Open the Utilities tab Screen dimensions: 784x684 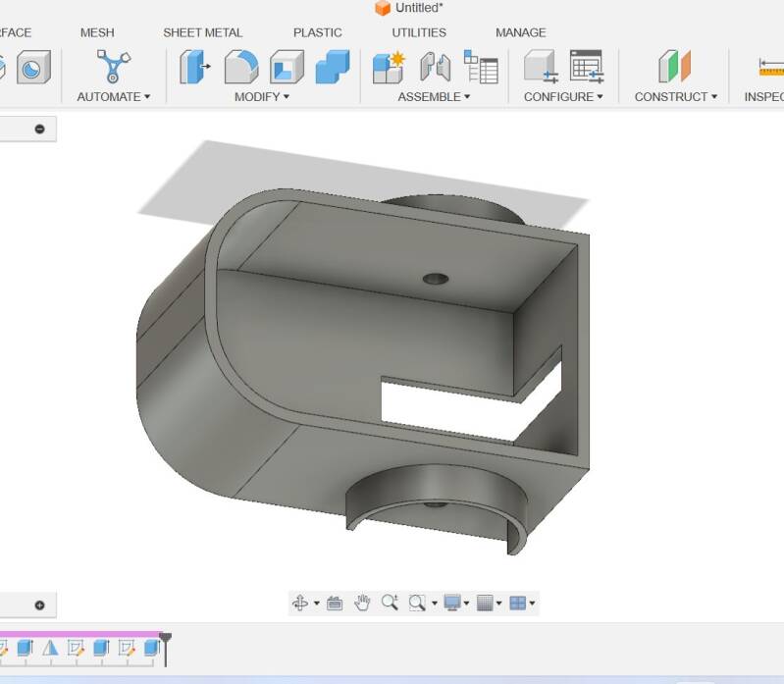419,32
